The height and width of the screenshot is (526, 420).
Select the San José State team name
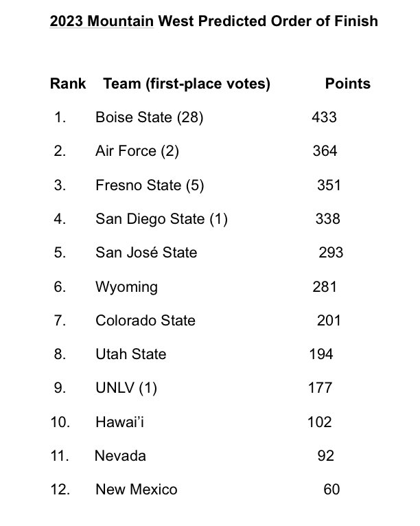[x=145, y=253]
